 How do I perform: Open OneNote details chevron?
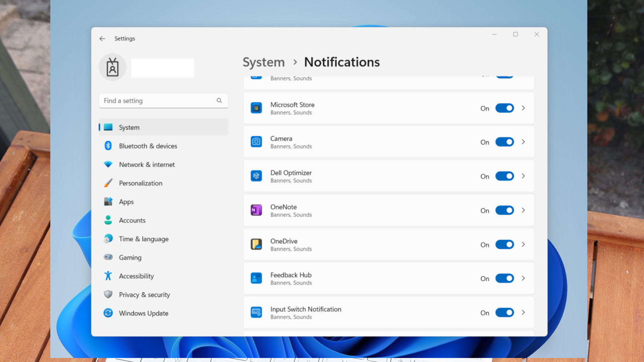[523, 210]
